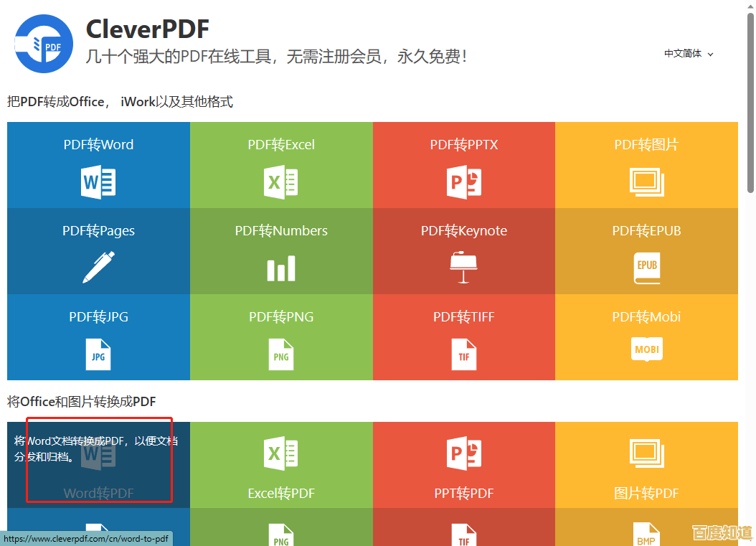Select the PDF转Word Word icon
Screen dimensions: 756x546
(x=98, y=182)
